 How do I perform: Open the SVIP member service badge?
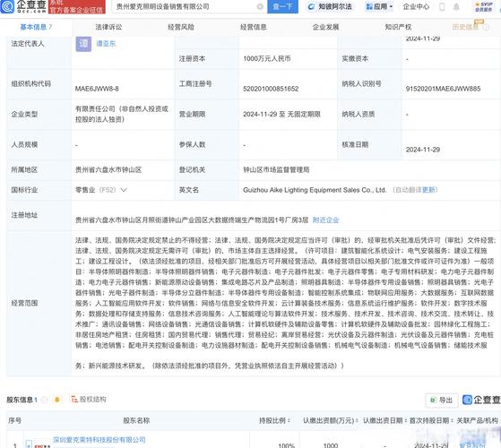click(x=484, y=6)
